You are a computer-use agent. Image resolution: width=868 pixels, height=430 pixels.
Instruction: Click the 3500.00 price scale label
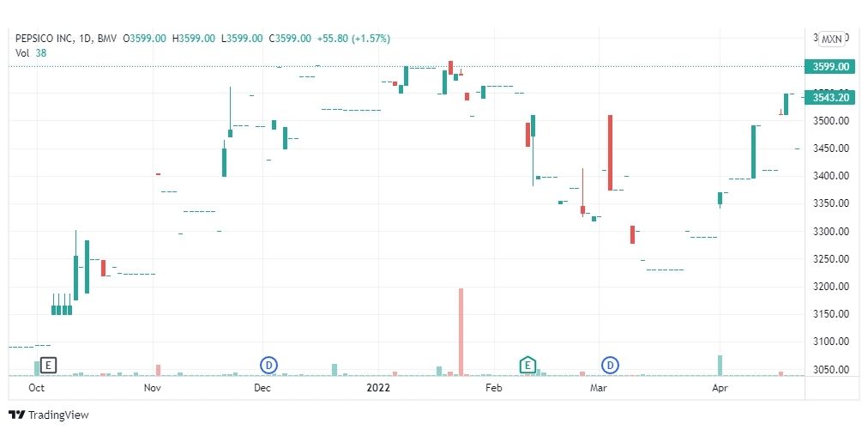click(x=831, y=121)
